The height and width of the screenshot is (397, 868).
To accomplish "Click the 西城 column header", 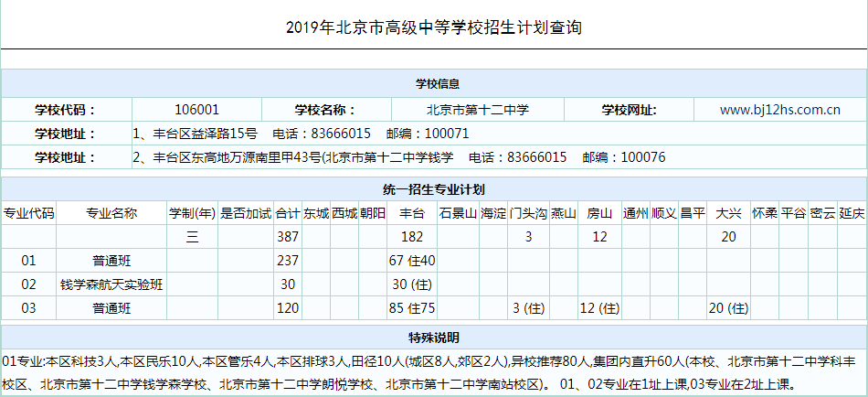I will [x=344, y=213].
